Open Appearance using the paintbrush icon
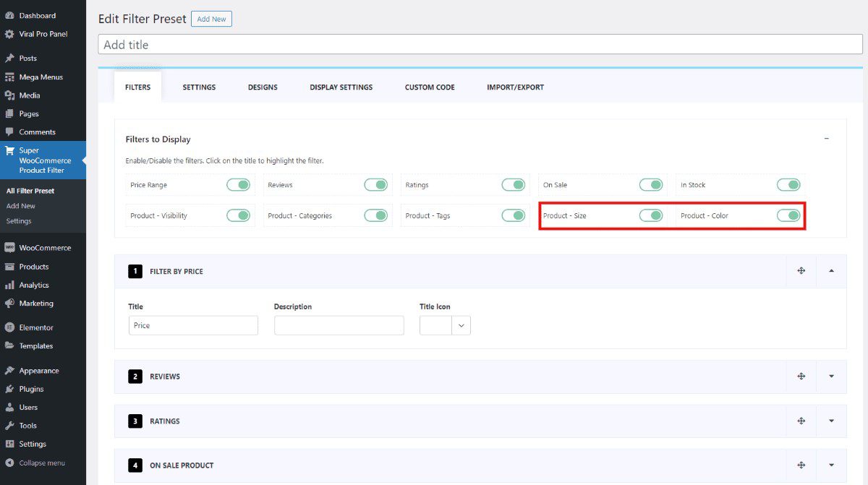Screen dimensions: 868x485 click(x=9, y=370)
